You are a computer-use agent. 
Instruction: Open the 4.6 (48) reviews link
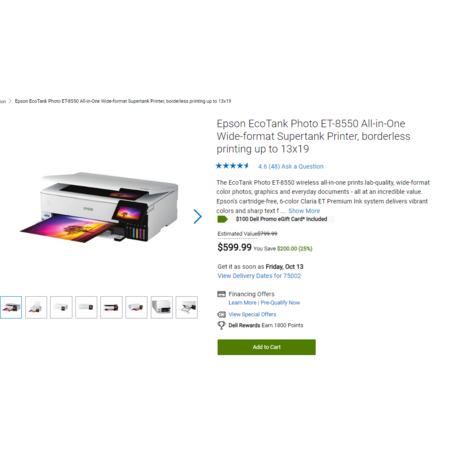coord(269,166)
